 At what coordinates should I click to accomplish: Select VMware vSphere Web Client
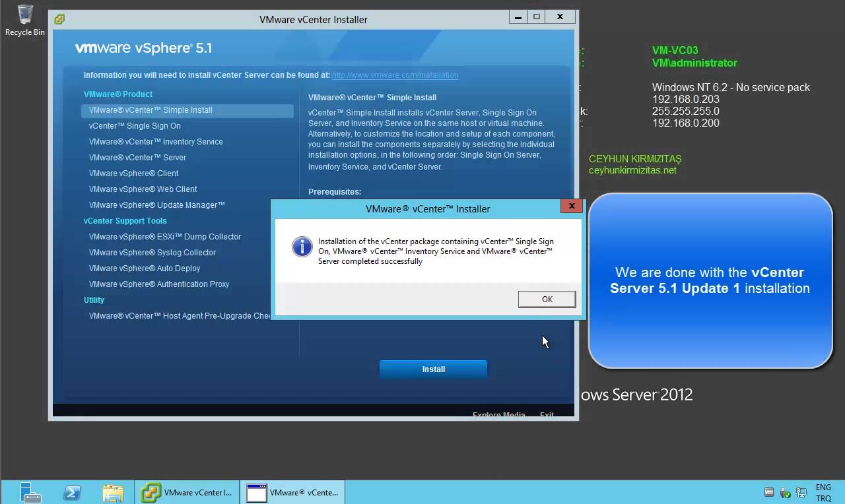pyautogui.click(x=143, y=189)
